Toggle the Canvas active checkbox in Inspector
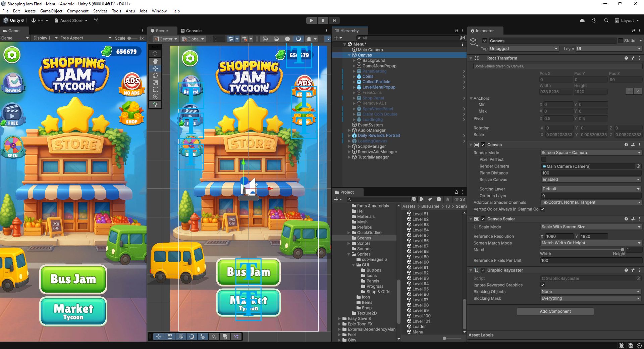The width and height of the screenshot is (644, 349). tap(485, 41)
